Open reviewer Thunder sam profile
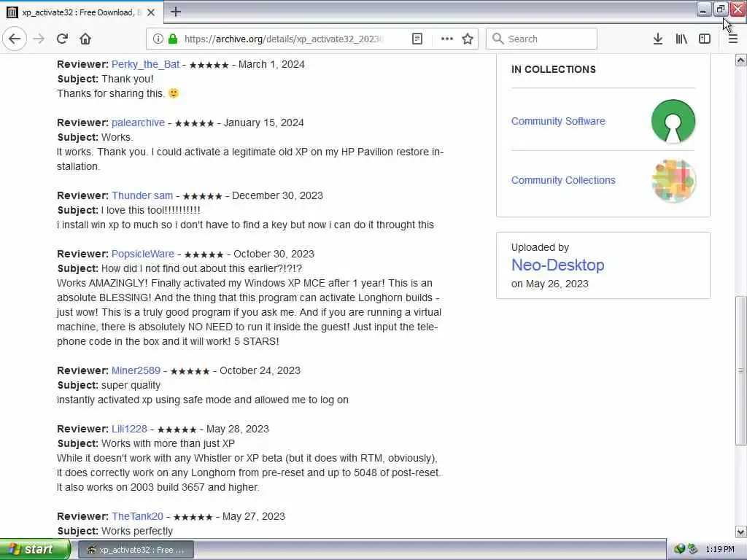The image size is (747, 560). [142, 195]
